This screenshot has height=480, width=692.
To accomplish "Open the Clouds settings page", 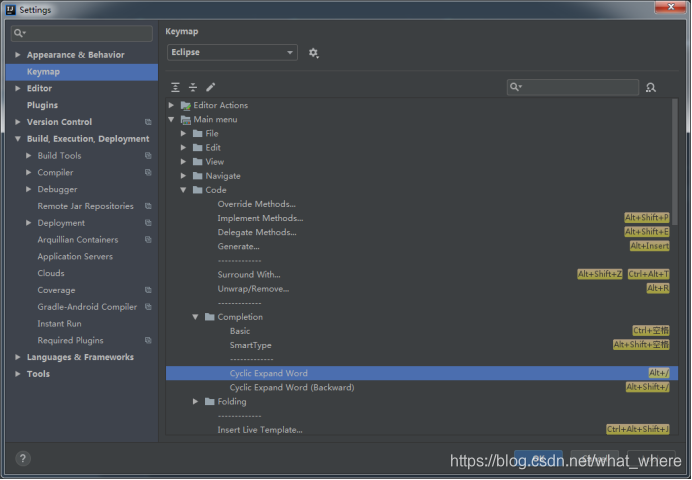I will 51,273.
